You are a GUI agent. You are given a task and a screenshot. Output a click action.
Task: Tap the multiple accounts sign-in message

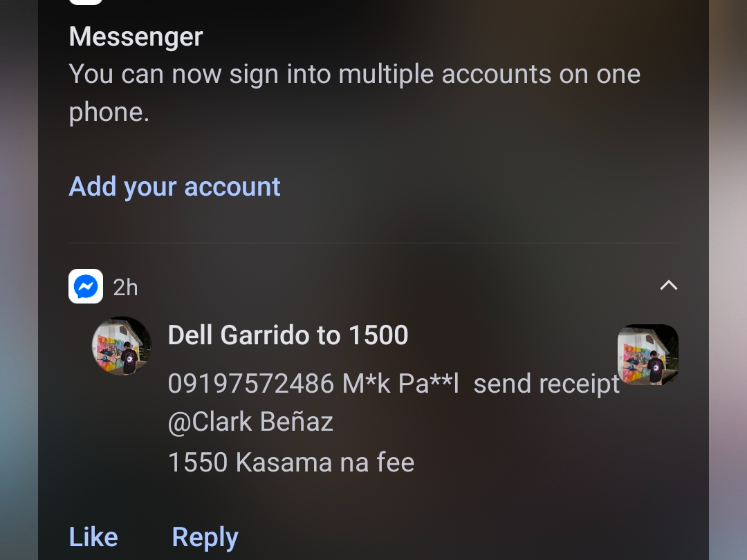pos(354,92)
